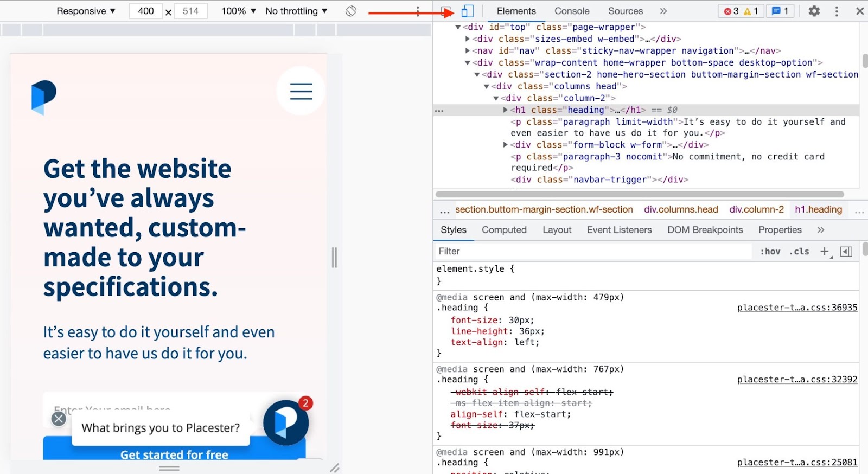Toggle the device toolbar icon
This screenshot has height=474, width=868.
click(x=467, y=11)
